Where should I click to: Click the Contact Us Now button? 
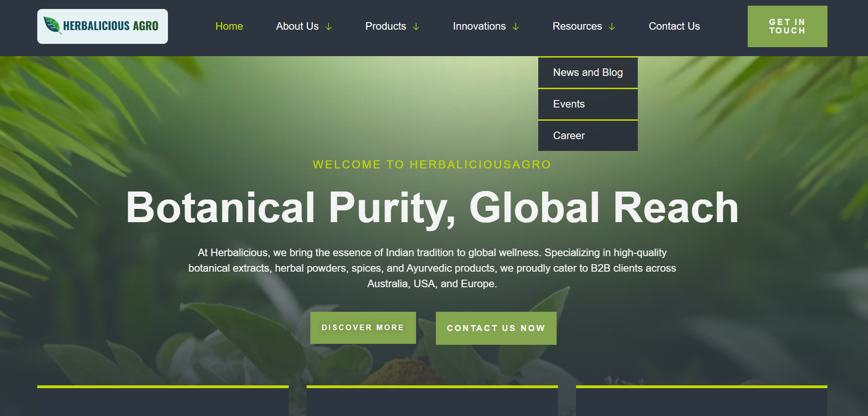pos(496,328)
